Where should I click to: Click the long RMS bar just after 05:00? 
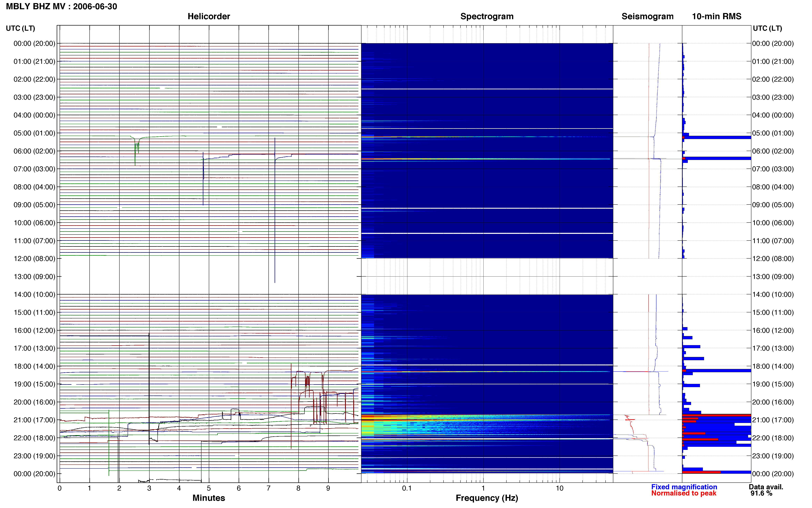coord(716,137)
